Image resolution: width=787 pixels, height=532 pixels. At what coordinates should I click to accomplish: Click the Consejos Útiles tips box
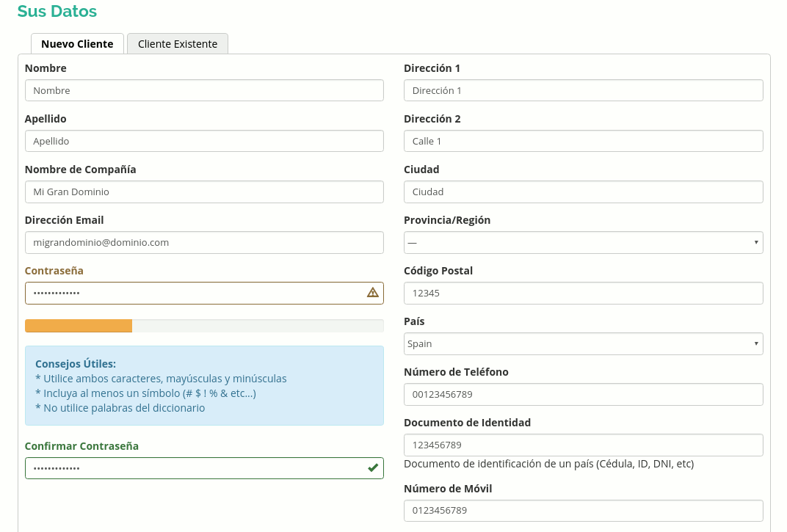(204, 385)
